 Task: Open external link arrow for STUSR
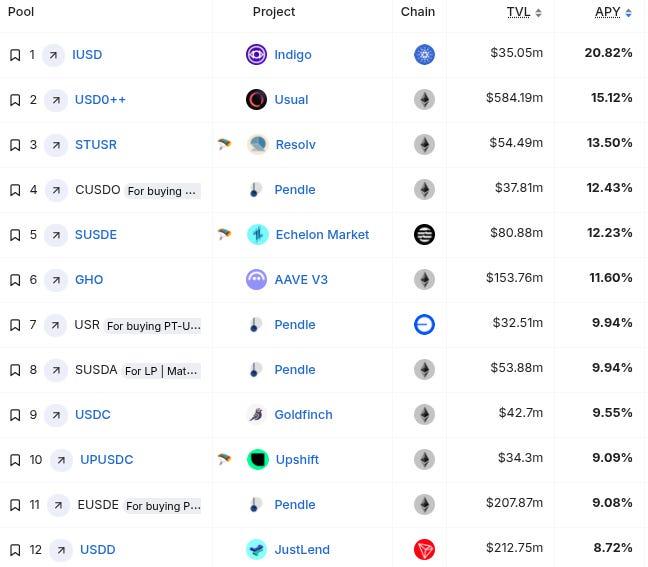pyautogui.click(x=57, y=145)
